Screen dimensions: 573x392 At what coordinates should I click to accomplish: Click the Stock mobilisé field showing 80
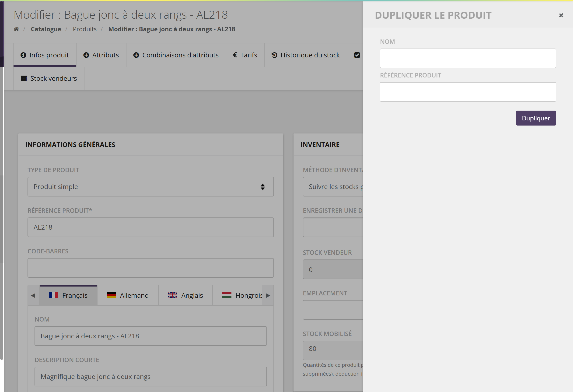[333, 350]
